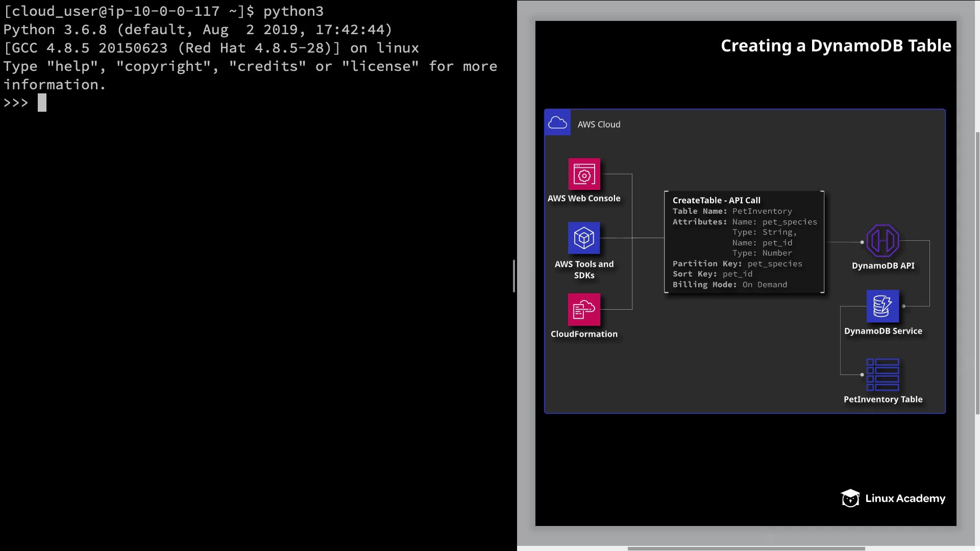Image resolution: width=980 pixels, height=551 pixels.
Task: Click the Billing Mode On Demand line
Action: (x=729, y=285)
